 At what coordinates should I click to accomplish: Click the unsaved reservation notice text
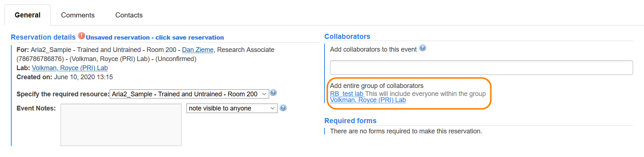[155, 38]
